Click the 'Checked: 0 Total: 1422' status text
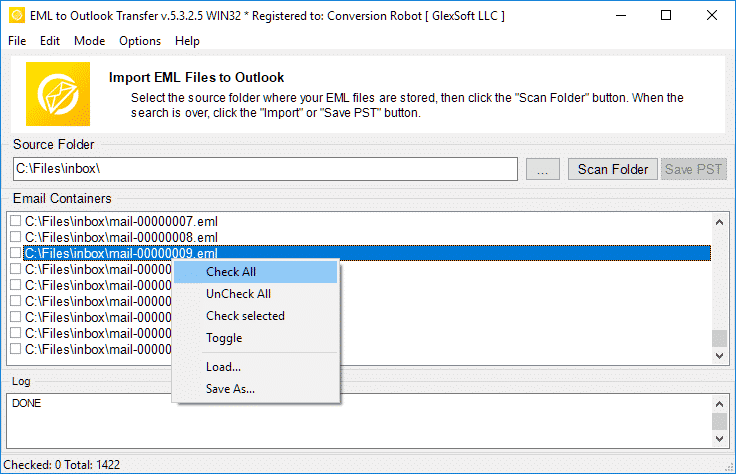Viewport: 736px width, 474px height. click(x=61, y=465)
